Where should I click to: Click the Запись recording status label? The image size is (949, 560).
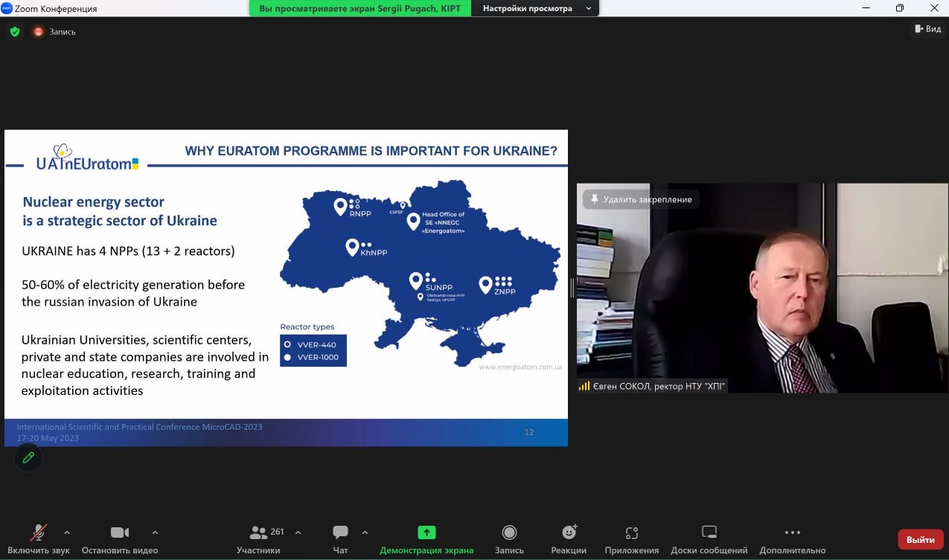point(63,32)
